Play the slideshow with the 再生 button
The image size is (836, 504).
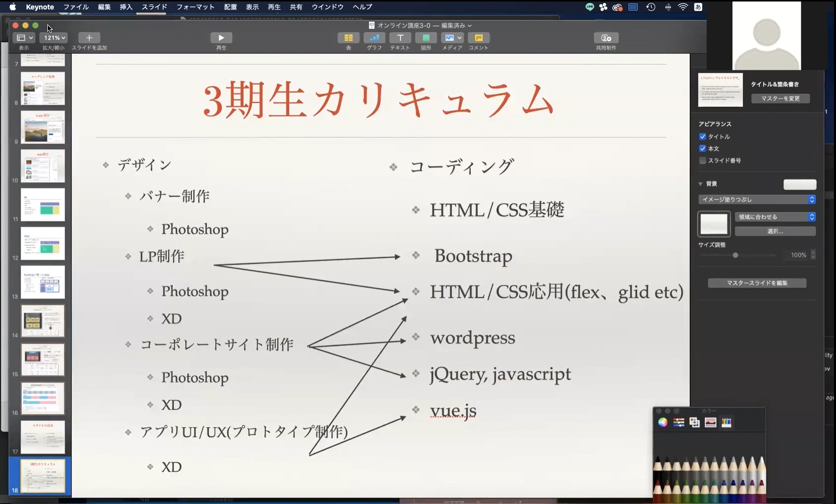(221, 38)
